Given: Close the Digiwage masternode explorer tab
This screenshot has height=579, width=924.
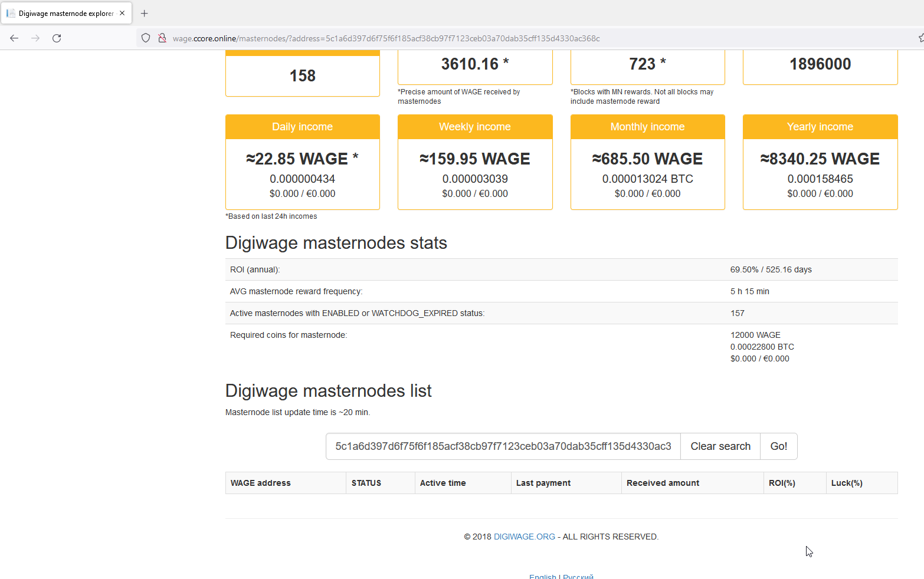Looking at the screenshot, I should [122, 13].
